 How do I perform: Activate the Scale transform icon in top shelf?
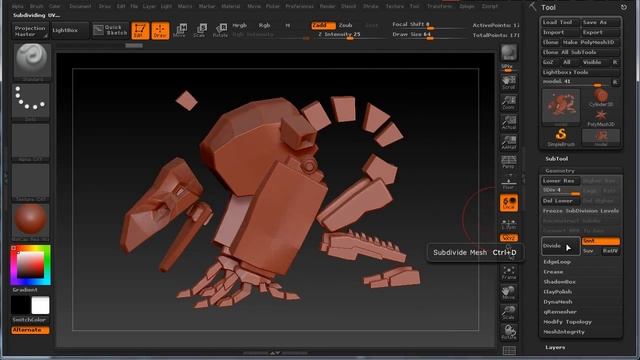(x=200, y=31)
